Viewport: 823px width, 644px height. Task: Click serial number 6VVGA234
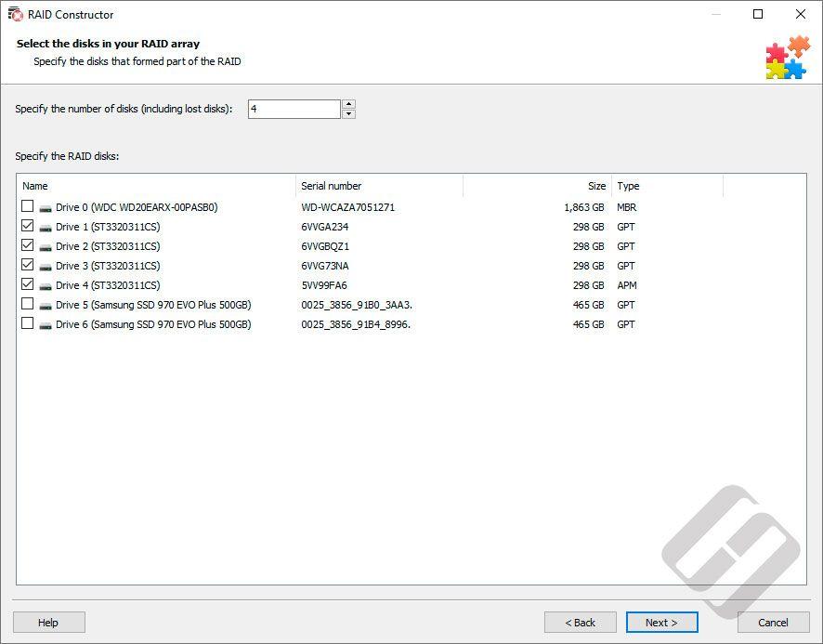325,227
